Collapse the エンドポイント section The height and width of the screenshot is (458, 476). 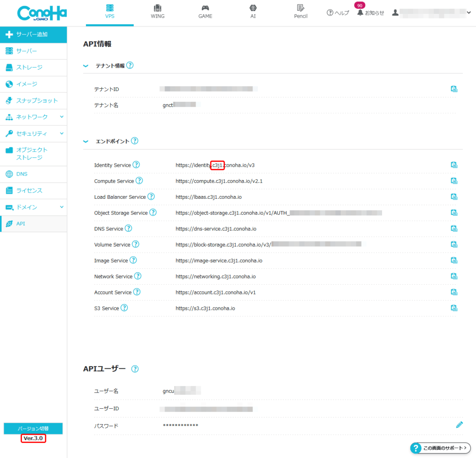pos(86,141)
